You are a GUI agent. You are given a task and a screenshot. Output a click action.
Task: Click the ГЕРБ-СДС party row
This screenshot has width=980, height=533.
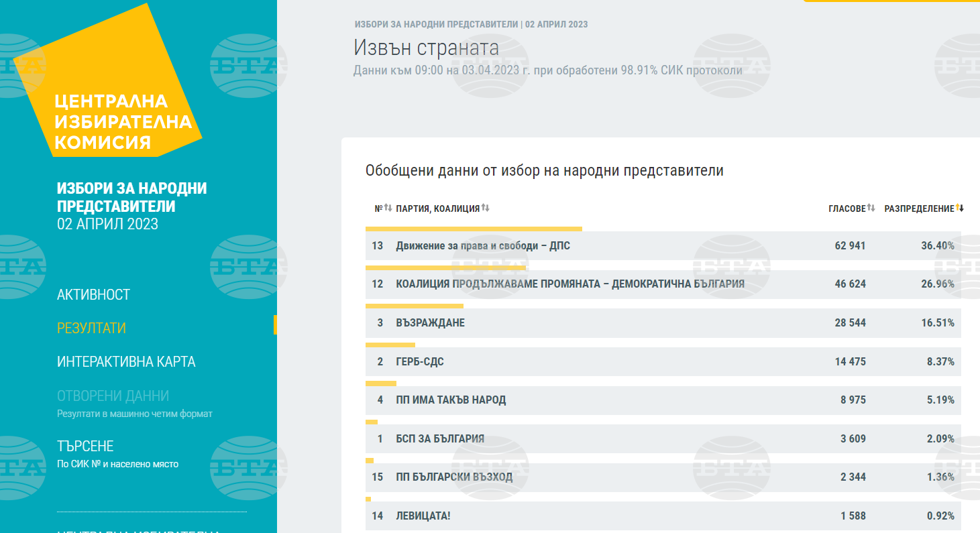[420, 362]
